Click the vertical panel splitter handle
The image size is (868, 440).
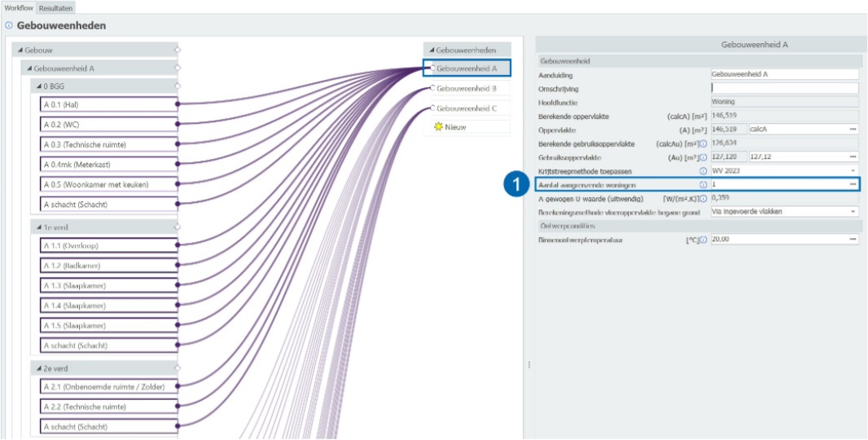529,364
